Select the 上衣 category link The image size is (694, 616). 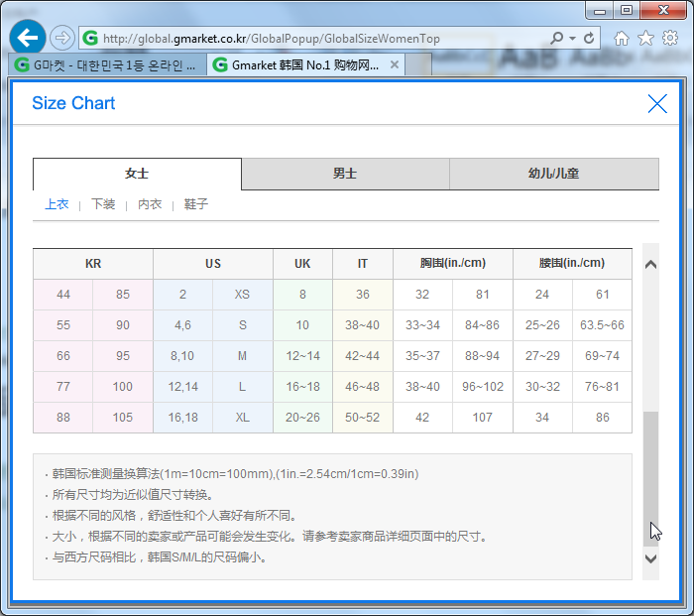click(x=58, y=204)
